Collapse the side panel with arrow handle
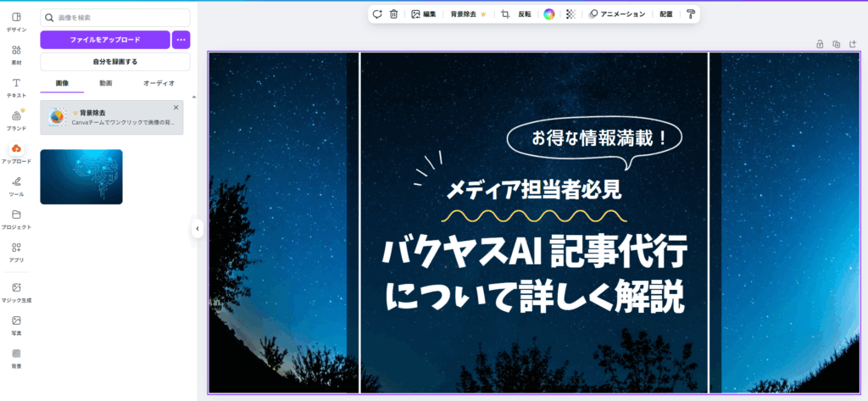Screen dimensions: 868x401 (197, 228)
